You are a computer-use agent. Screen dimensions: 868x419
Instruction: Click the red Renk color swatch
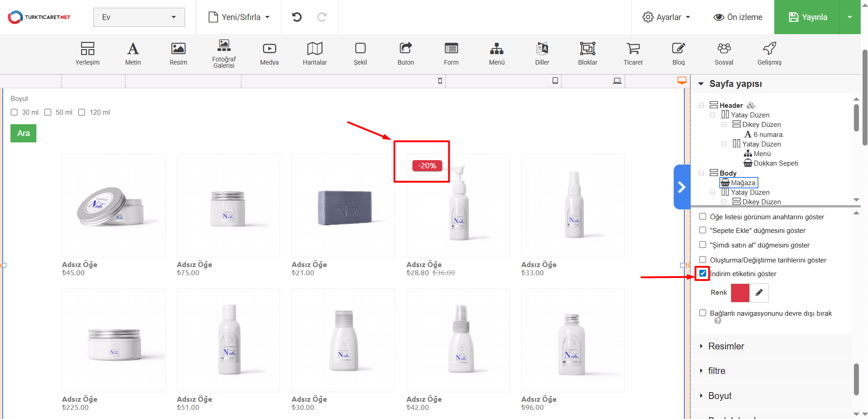740,293
